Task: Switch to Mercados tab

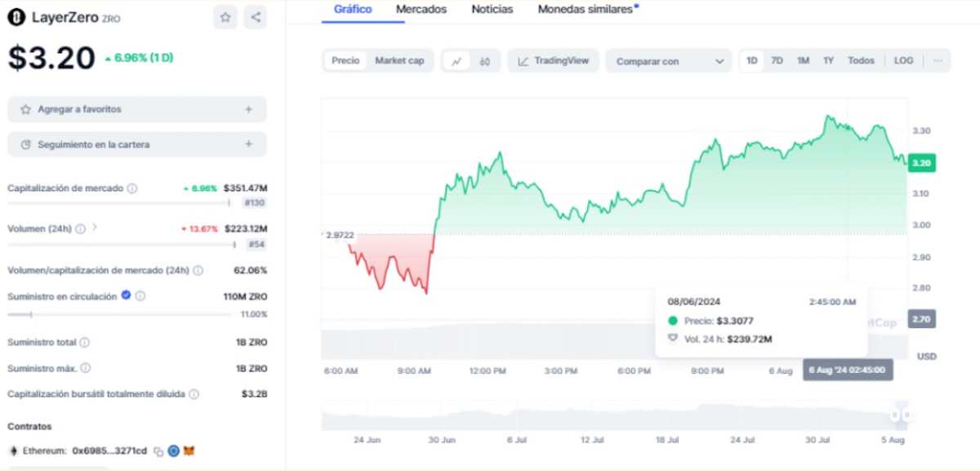Action: [421, 10]
